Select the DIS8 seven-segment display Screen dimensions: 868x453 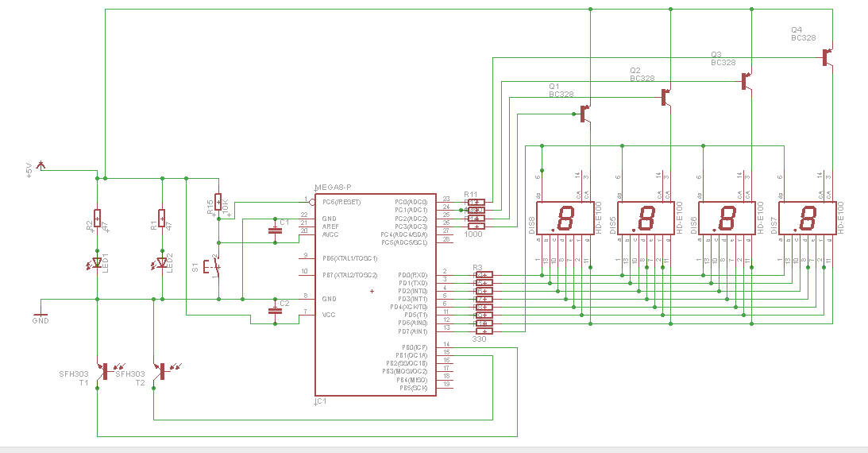[565, 219]
